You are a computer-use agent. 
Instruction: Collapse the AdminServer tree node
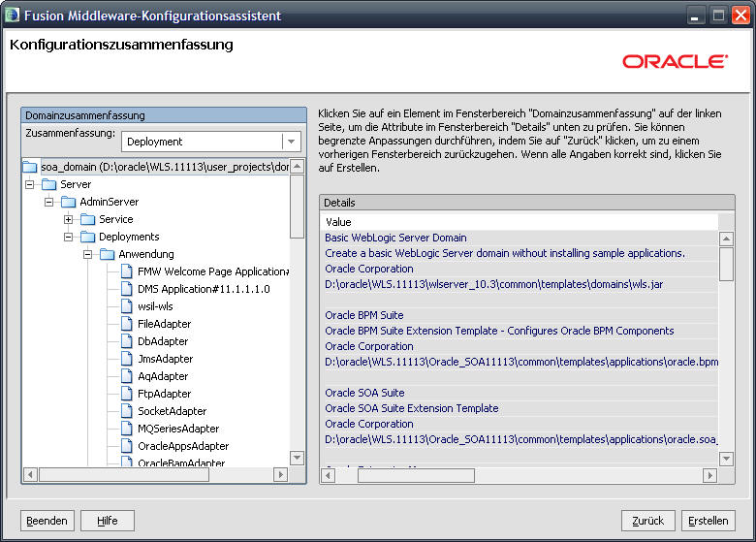point(49,202)
